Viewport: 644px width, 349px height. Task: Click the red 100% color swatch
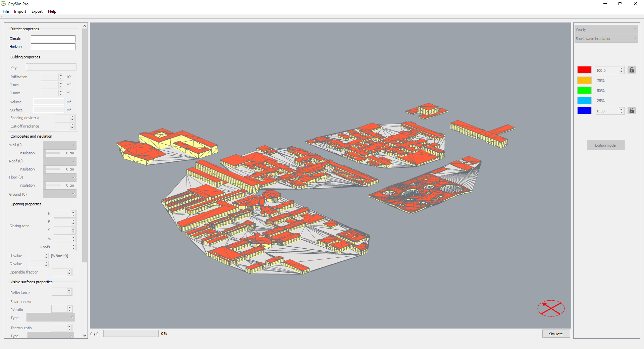[x=584, y=70]
